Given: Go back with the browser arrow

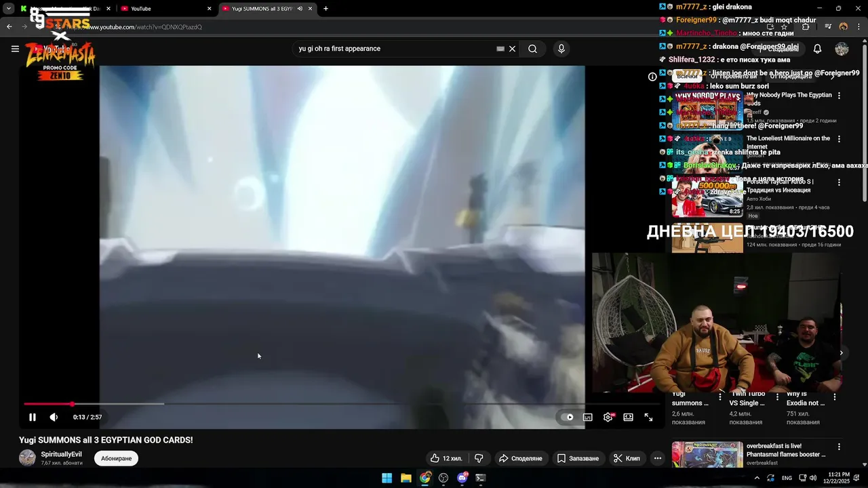Looking at the screenshot, I should 9,27.
